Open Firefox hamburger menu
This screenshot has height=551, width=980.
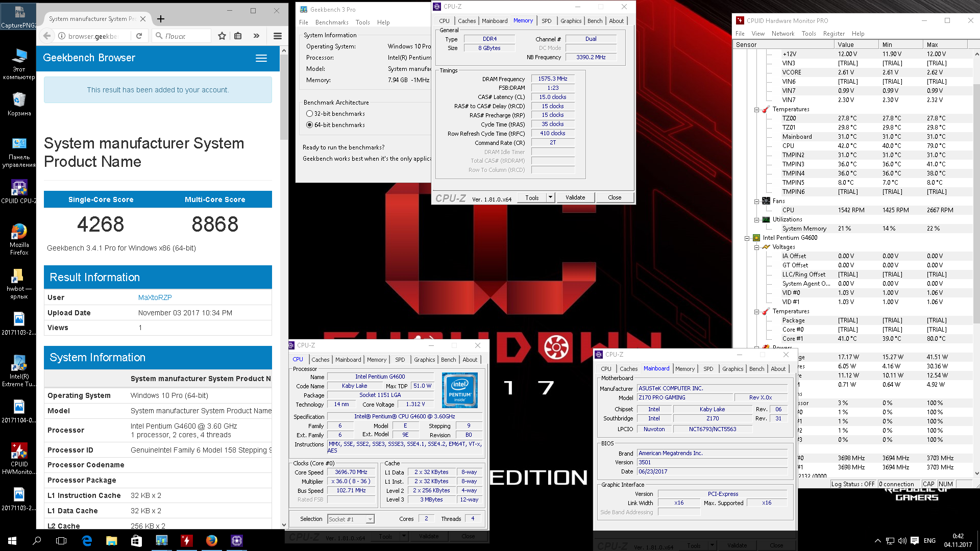[x=278, y=36]
